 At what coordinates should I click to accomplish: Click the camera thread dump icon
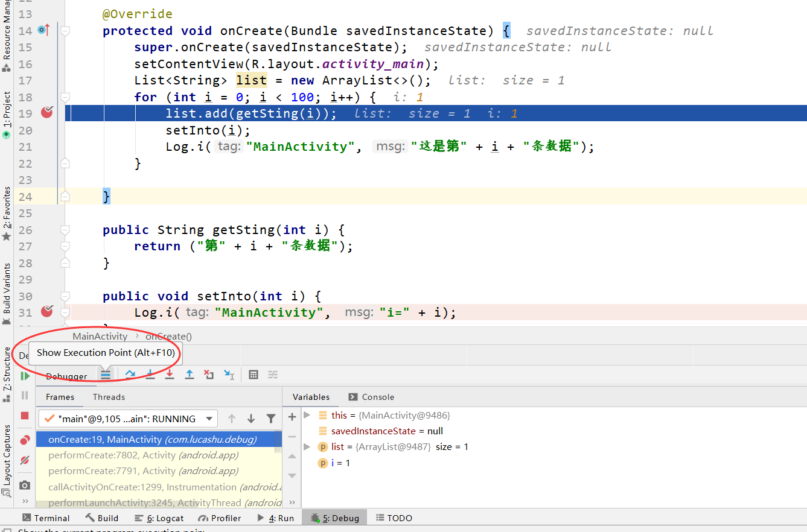click(25, 485)
